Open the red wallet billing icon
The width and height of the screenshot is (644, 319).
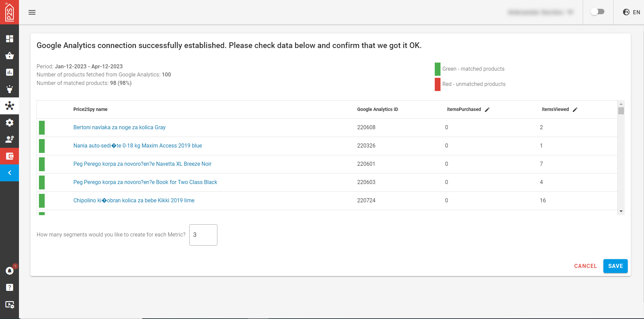click(9, 156)
